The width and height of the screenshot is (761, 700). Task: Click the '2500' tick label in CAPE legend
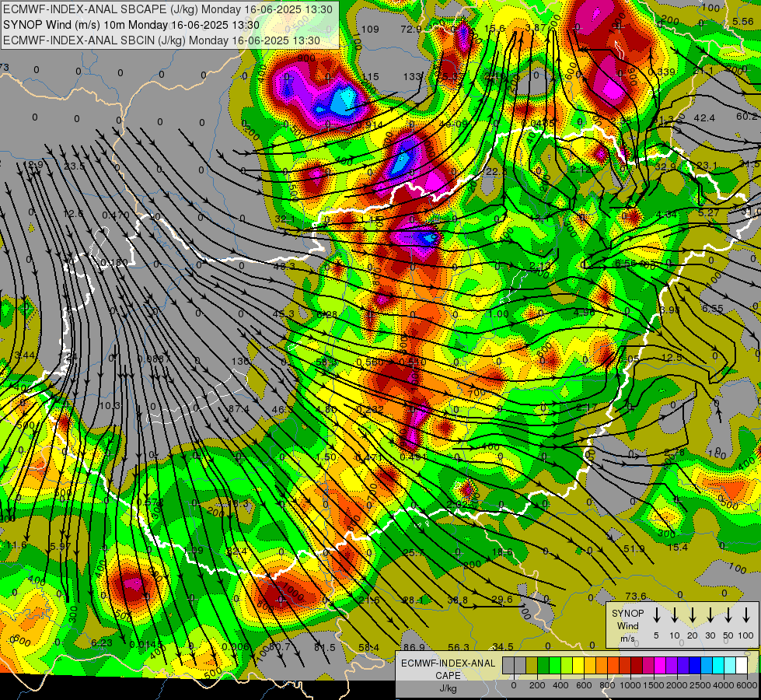(x=700, y=685)
